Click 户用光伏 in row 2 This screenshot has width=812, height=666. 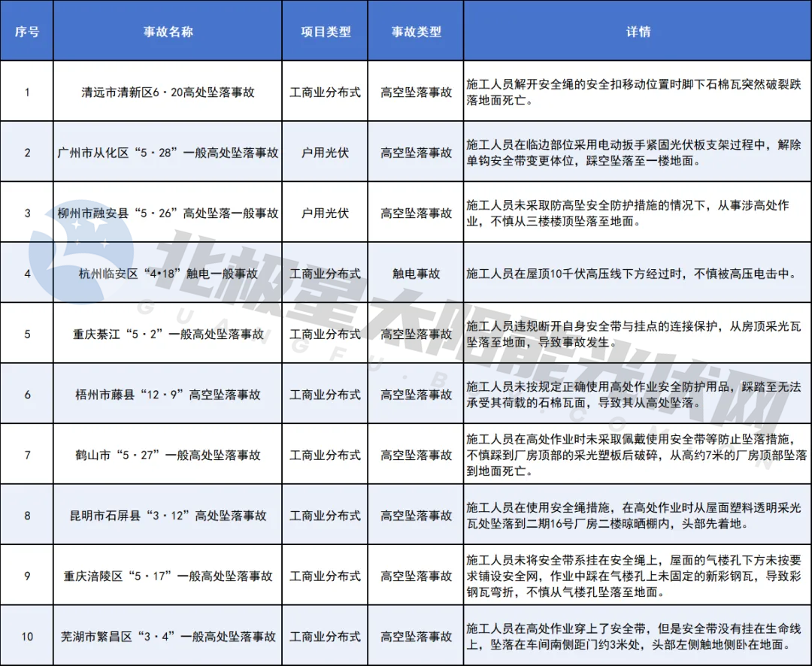coord(325,153)
